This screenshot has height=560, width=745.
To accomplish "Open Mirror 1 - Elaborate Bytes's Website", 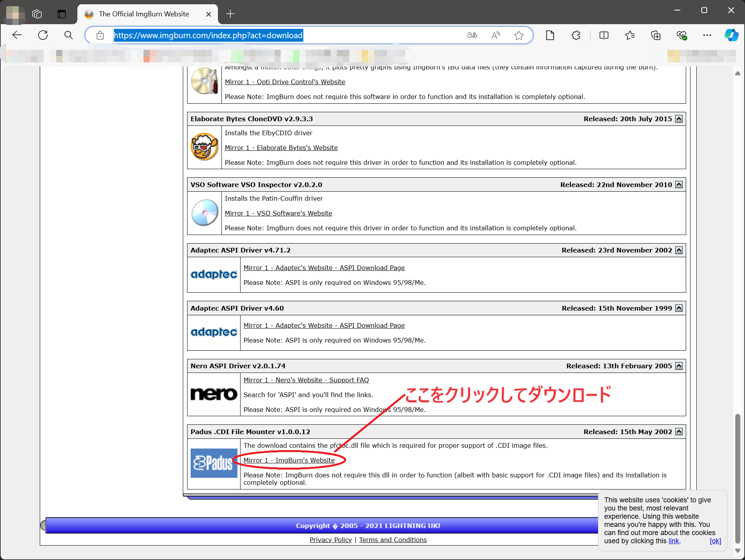I will pos(281,148).
